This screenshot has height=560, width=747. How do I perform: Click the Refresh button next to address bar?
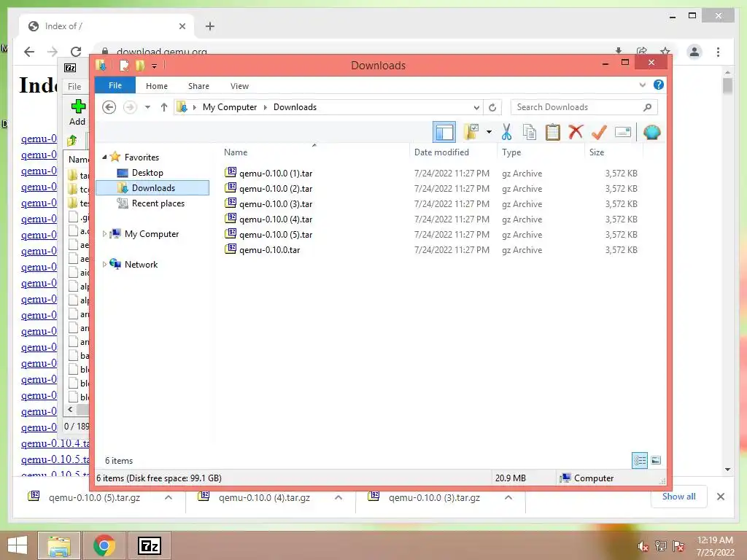(492, 108)
